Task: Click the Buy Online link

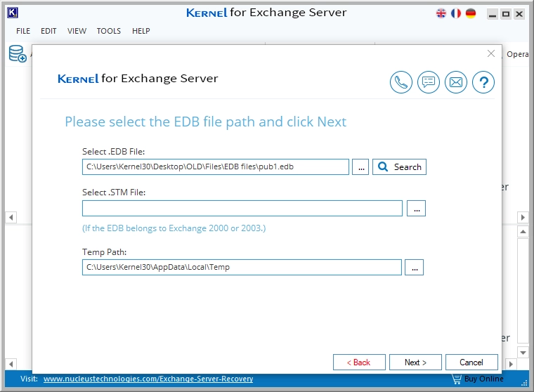Action: pyautogui.click(x=483, y=379)
